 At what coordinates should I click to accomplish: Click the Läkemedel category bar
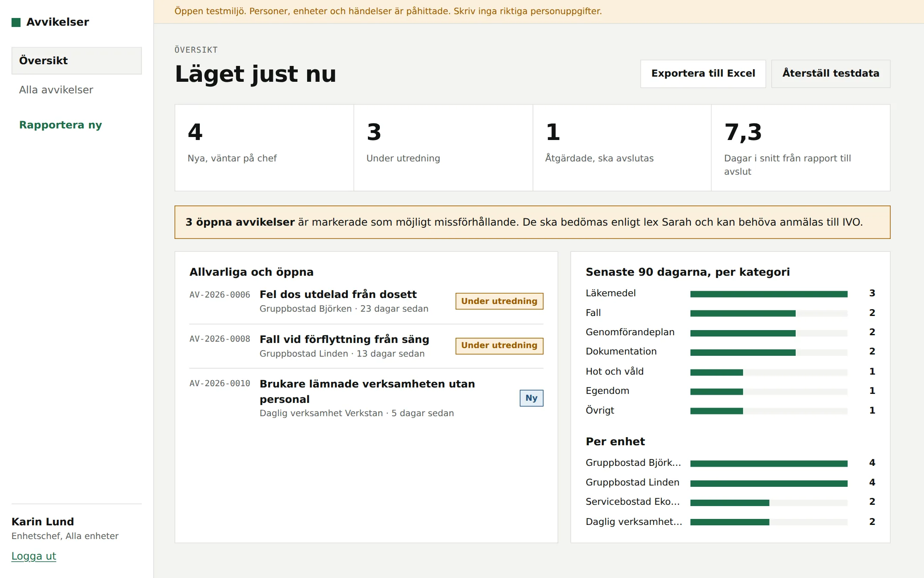(769, 294)
